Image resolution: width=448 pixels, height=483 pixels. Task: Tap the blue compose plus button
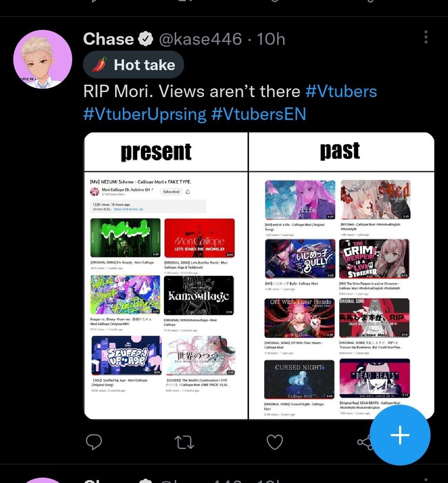coord(399,435)
